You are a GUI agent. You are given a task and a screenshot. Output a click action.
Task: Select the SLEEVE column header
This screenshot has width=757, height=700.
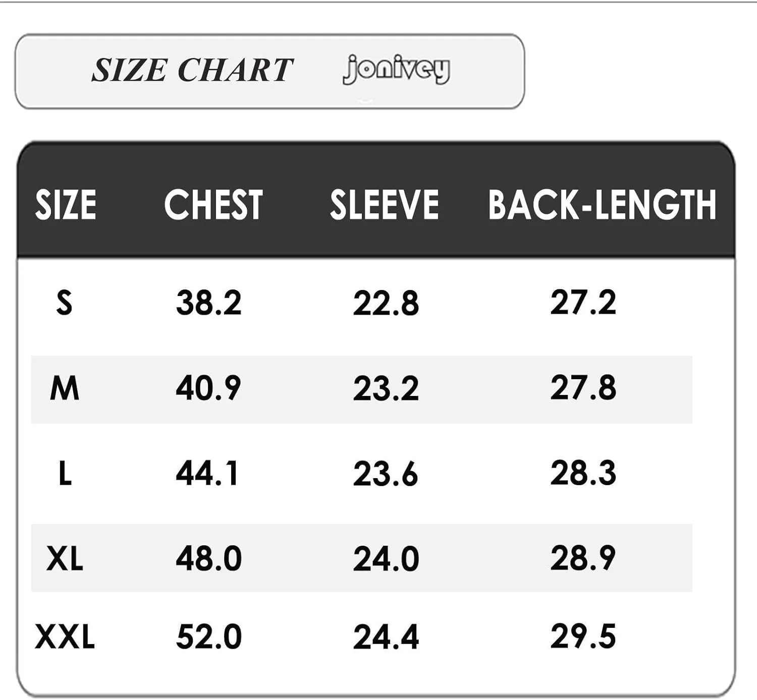[385, 205]
